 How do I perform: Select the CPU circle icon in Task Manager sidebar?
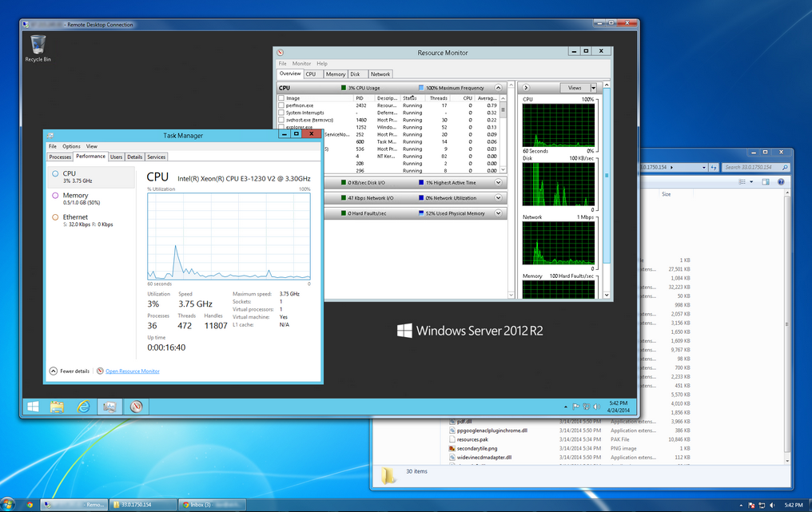click(x=55, y=174)
